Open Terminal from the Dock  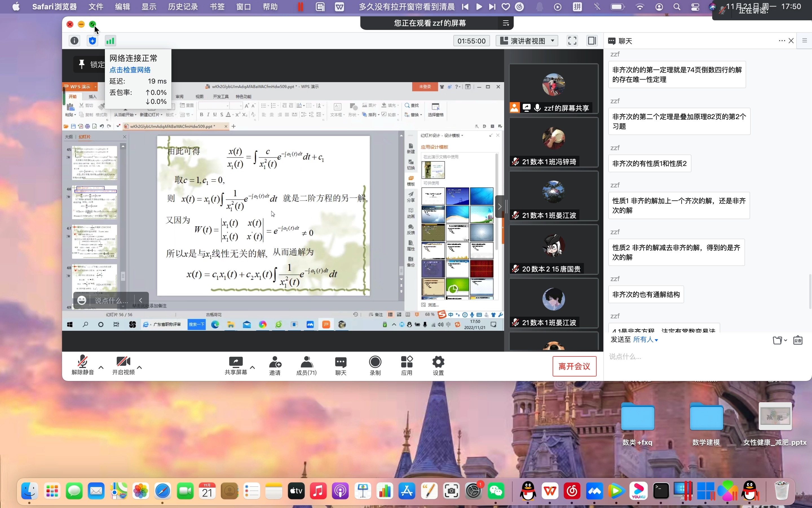click(661, 491)
